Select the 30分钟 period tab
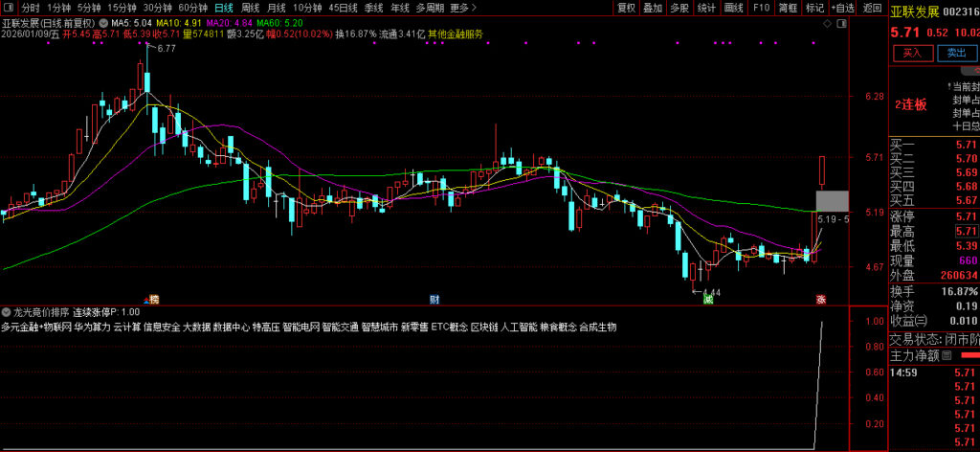This screenshot has width=980, height=452. pyautogui.click(x=158, y=8)
